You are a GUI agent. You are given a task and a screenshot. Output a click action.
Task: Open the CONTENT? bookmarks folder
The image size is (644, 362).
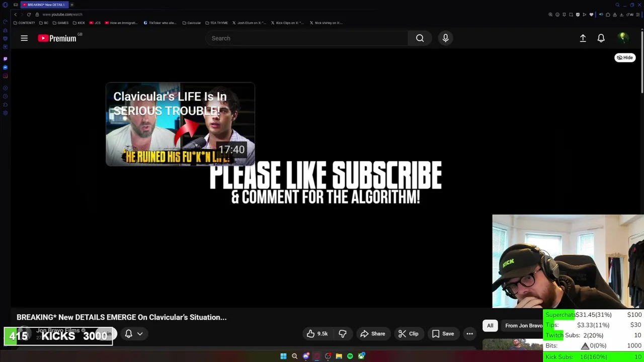tap(24, 23)
